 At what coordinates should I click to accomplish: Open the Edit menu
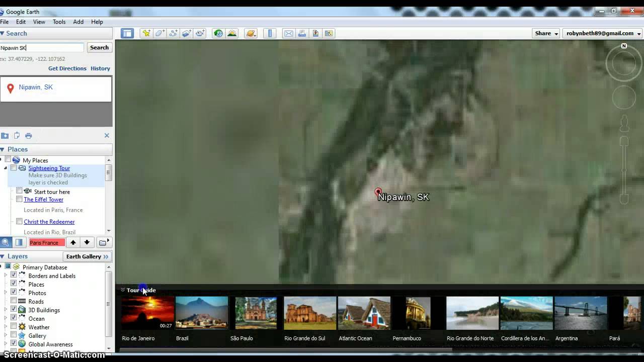[x=21, y=22]
